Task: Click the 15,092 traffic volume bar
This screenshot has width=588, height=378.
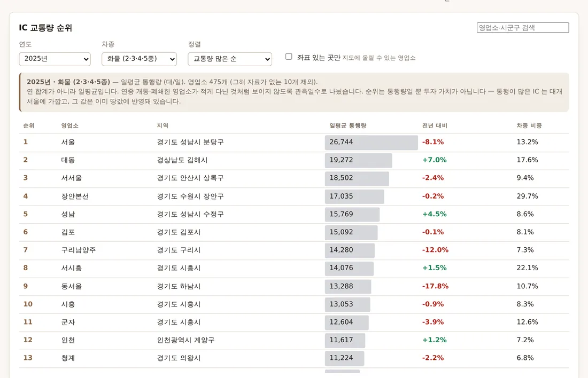Action: (x=351, y=232)
